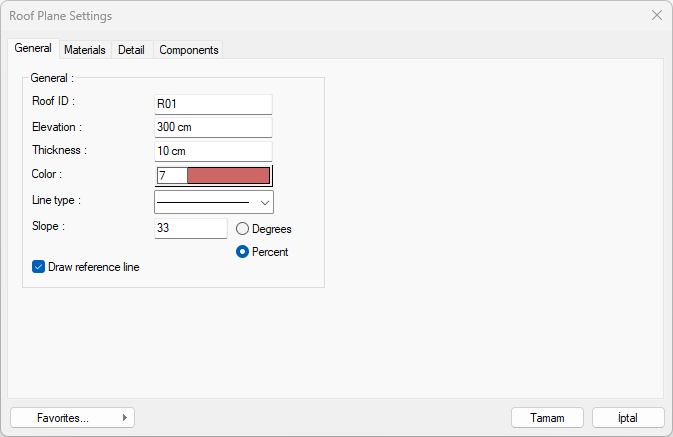Click the Color number field showing 7
Screen dimensions: 673x437
170,176
